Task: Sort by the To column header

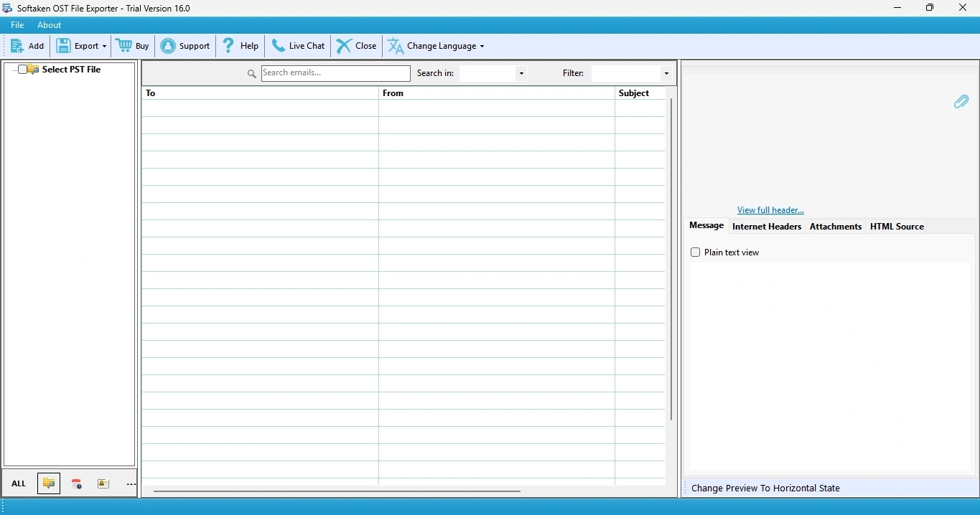Action: click(260, 93)
